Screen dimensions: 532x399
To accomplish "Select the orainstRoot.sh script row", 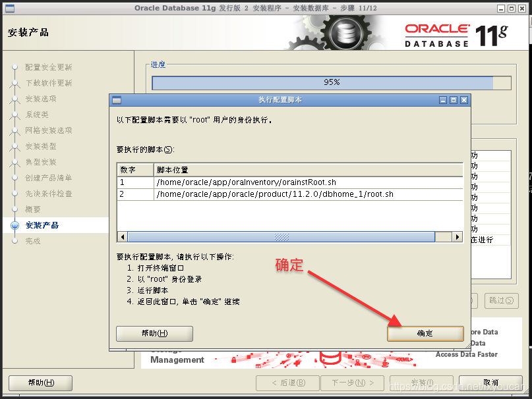I will click(290, 182).
